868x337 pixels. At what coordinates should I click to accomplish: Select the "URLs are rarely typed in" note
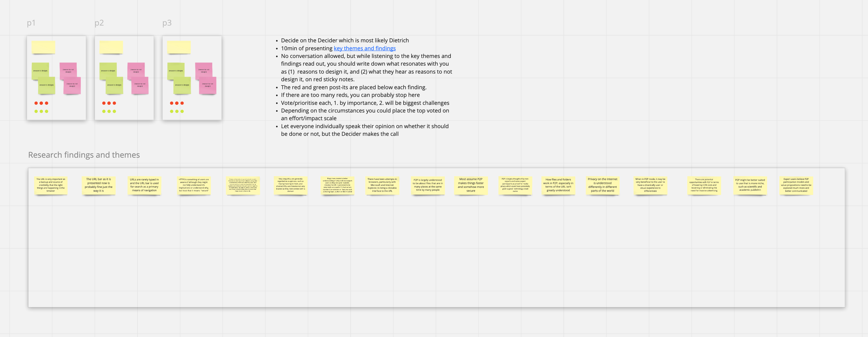pyautogui.click(x=144, y=186)
